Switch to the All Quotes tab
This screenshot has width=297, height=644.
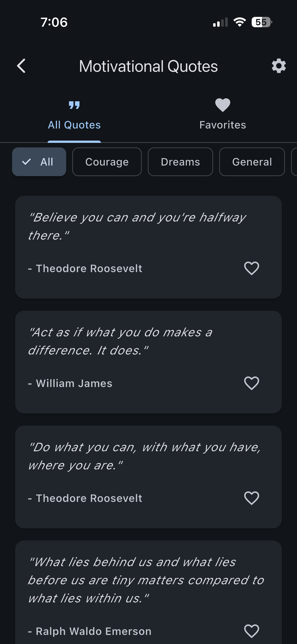(74, 116)
